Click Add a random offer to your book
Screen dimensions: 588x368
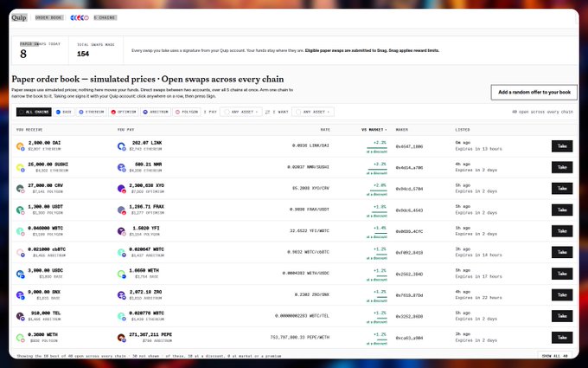(534, 92)
